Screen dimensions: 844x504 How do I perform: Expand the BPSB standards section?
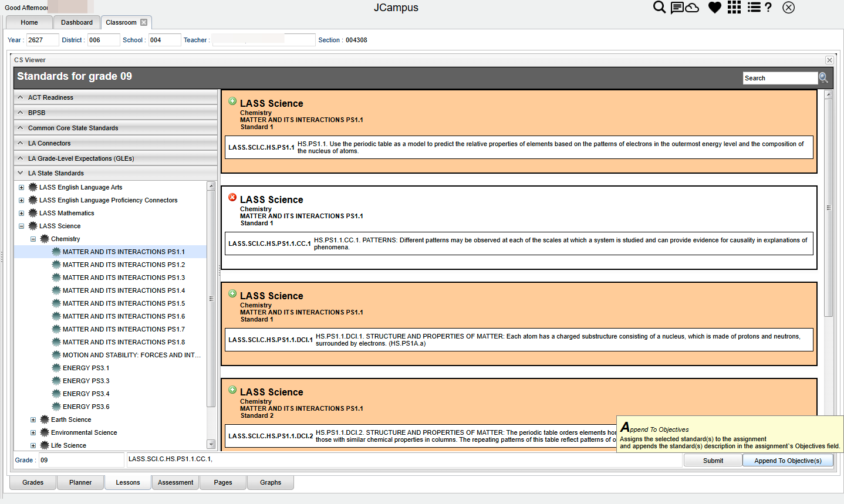click(x=116, y=113)
